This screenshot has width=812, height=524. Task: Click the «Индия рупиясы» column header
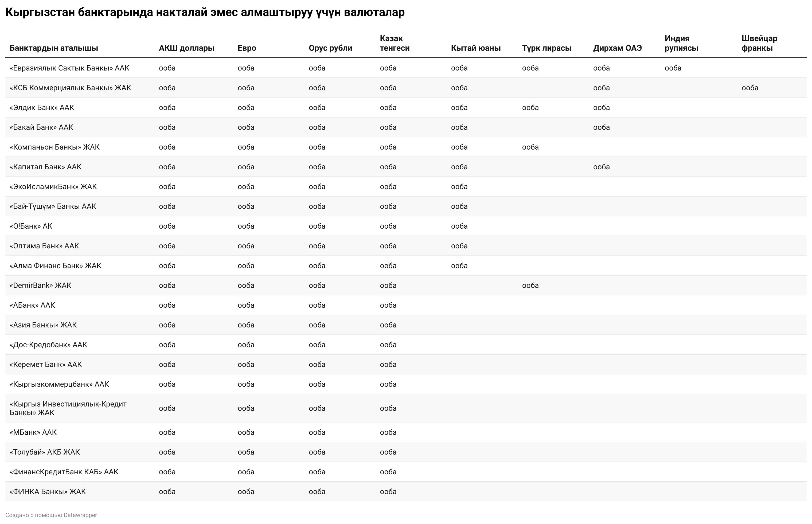[681, 43]
